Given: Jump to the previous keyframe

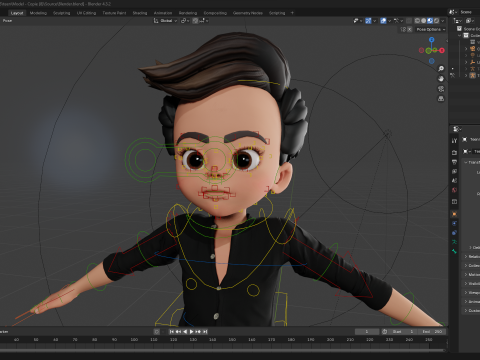Looking at the screenshot, I should pos(178,332).
